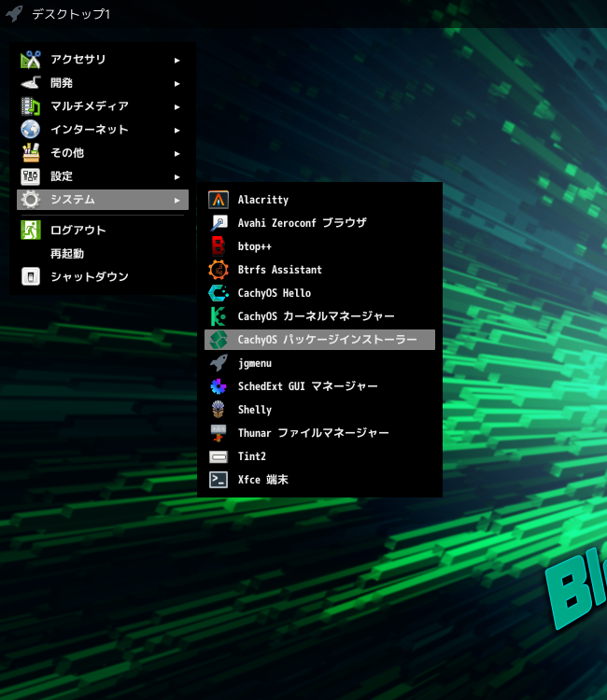Open the アクセサリ menu category
This screenshot has height=700, width=607.
tap(103, 60)
